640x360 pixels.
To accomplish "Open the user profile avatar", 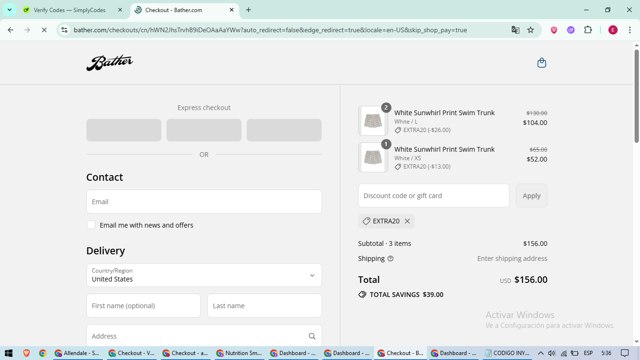I will coord(613,30).
